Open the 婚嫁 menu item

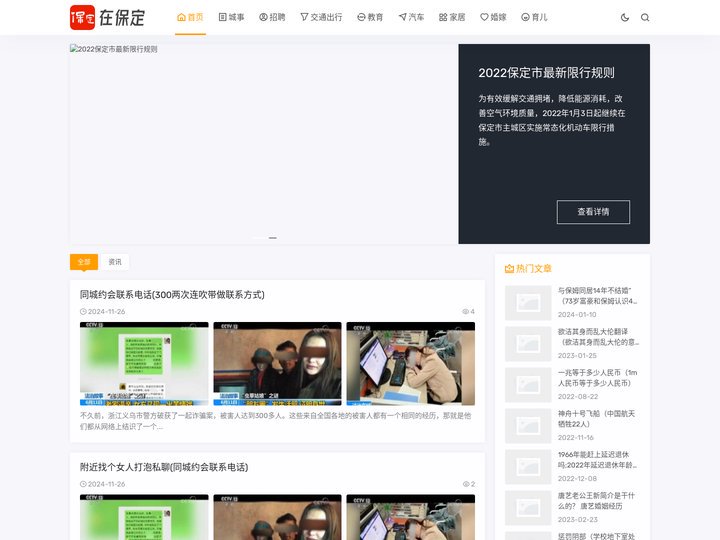(493, 17)
